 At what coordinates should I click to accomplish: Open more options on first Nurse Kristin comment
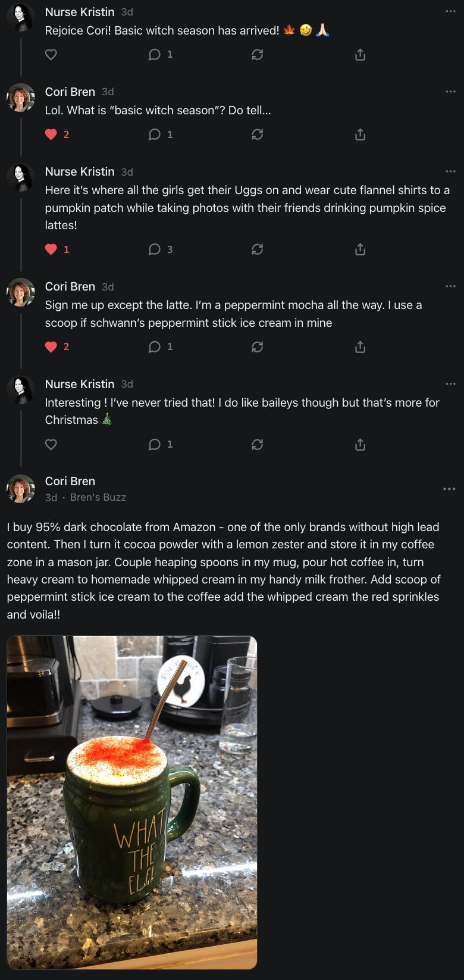coord(450,11)
